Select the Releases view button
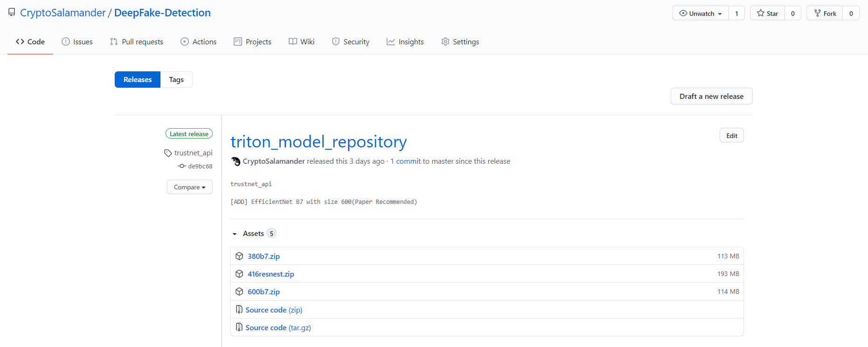 click(x=138, y=79)
